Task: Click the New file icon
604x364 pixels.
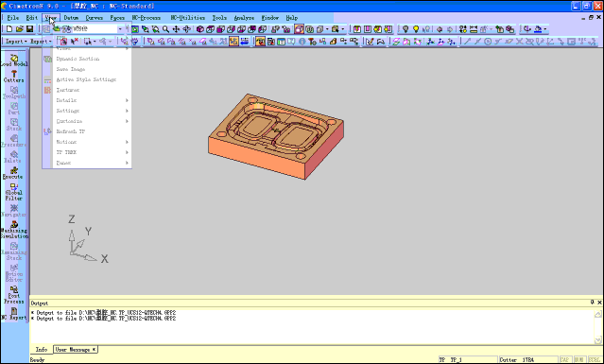Action: coord(9,29)
